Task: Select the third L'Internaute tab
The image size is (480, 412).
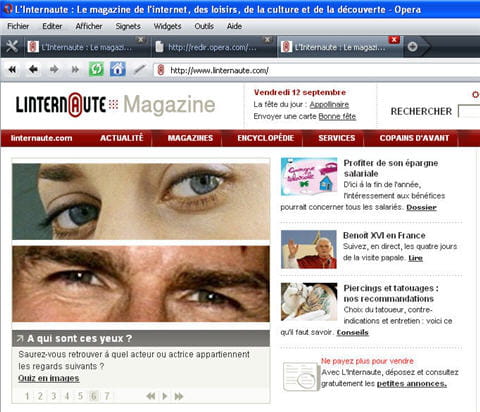Action: [339, 47]
